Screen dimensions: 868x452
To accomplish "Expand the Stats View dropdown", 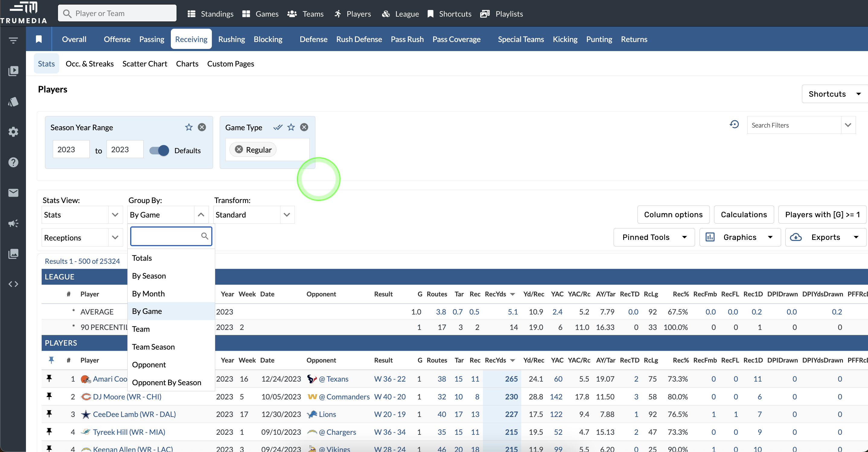I will coord(115,215).
